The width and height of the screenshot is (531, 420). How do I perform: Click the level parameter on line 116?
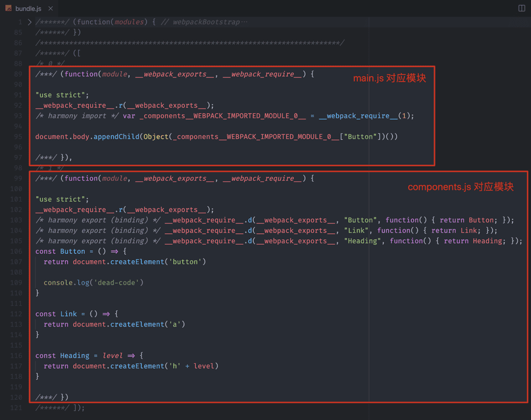[112, 356]
